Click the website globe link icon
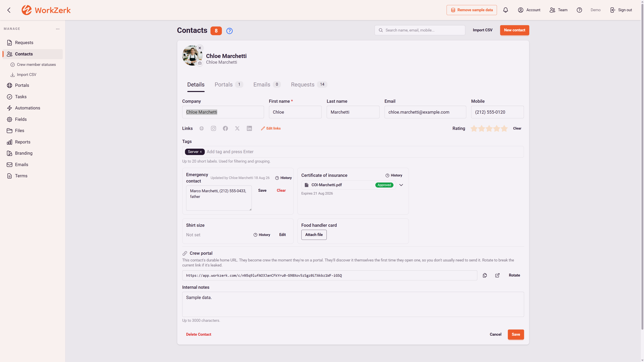 pos(201,128)
